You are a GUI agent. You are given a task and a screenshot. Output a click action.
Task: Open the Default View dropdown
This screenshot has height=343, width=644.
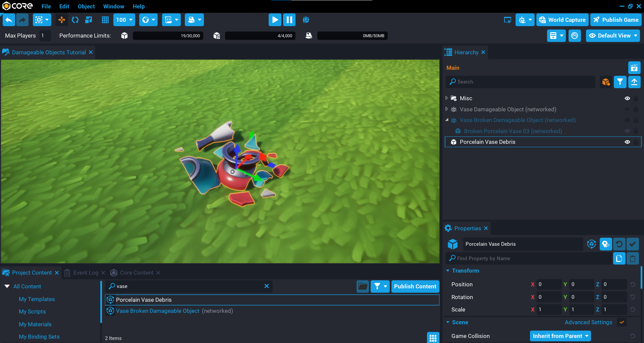[613, 36]
